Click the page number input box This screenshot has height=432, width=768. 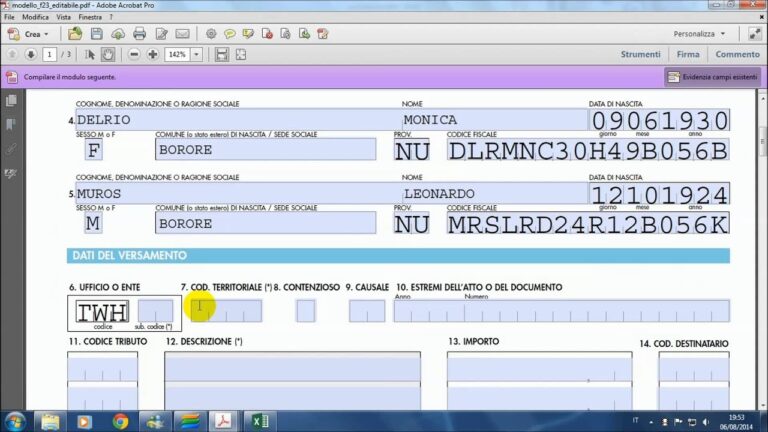[x=49, y=54]
